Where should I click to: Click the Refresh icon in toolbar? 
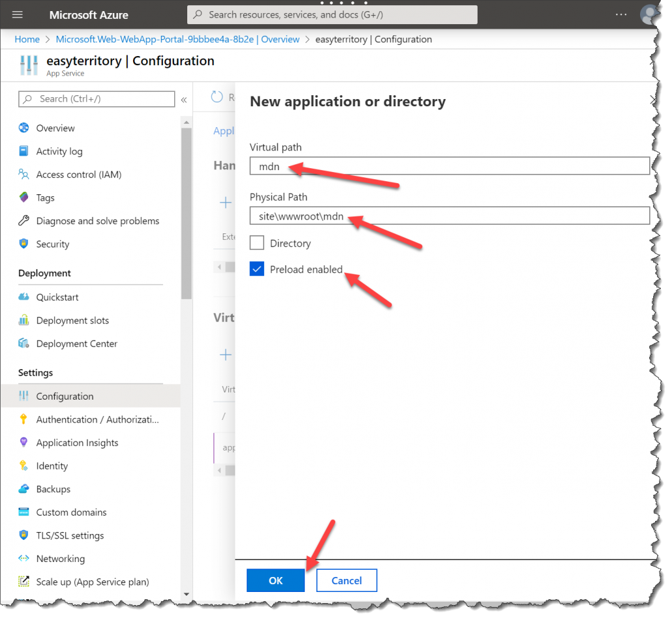pyautogui.click(x=217, y=97)
